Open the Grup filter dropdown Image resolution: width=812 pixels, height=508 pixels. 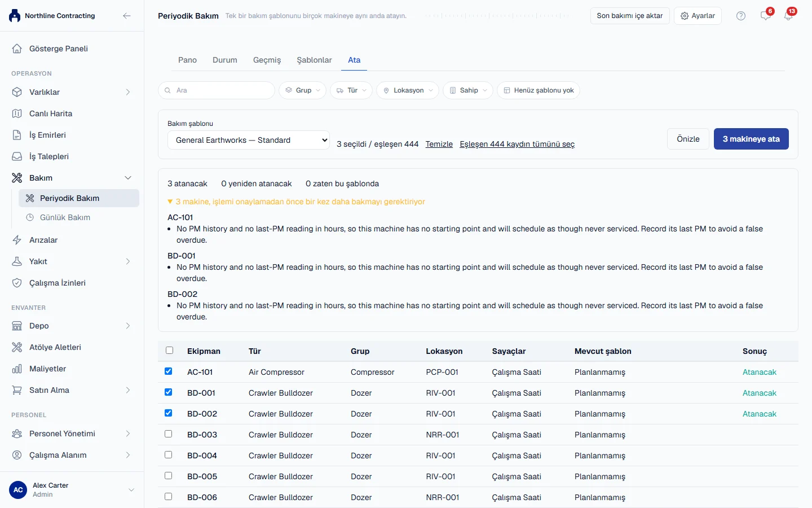pyautogui.click(x=302, y=90)
